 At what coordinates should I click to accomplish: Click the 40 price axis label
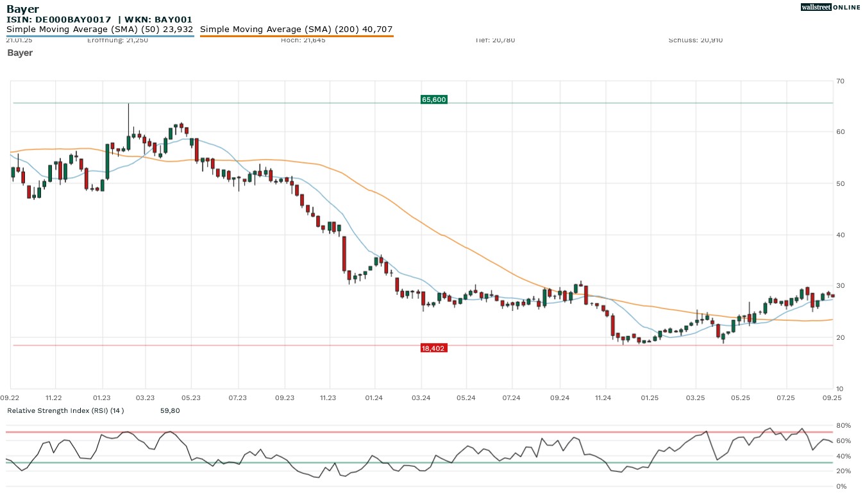(x=840, y=235)
